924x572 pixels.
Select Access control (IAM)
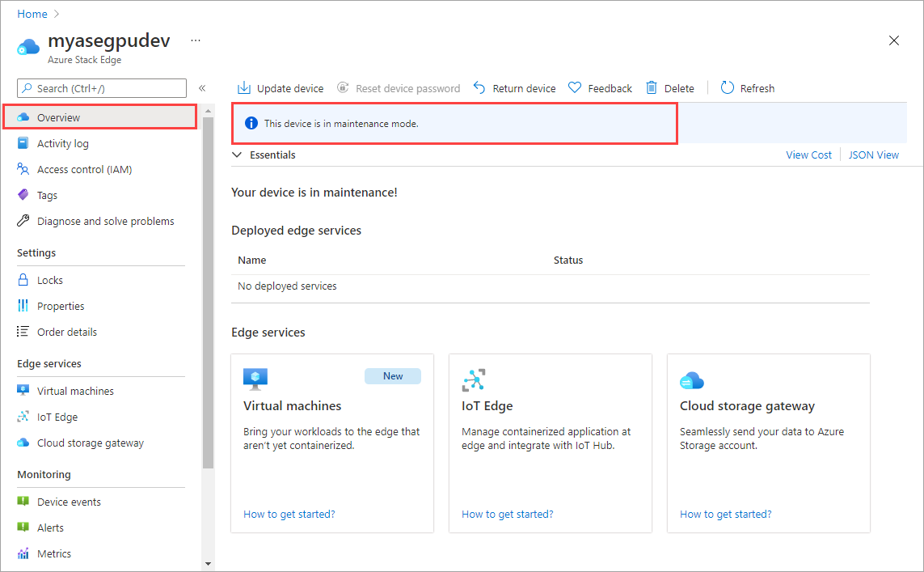[x=82, y=169]
